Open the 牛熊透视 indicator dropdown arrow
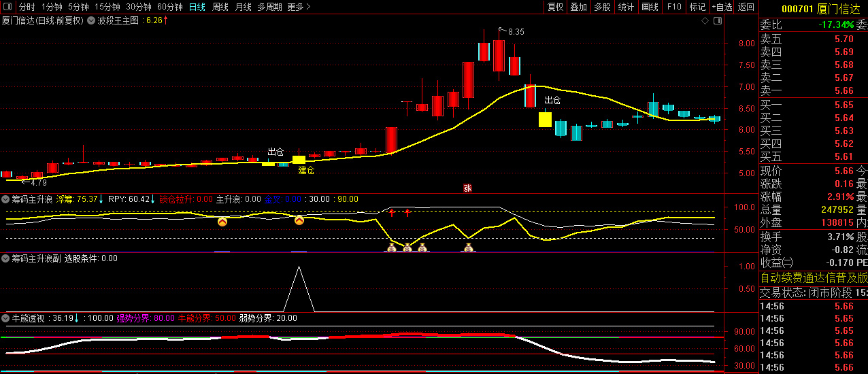868x374 pixels. 6,318
